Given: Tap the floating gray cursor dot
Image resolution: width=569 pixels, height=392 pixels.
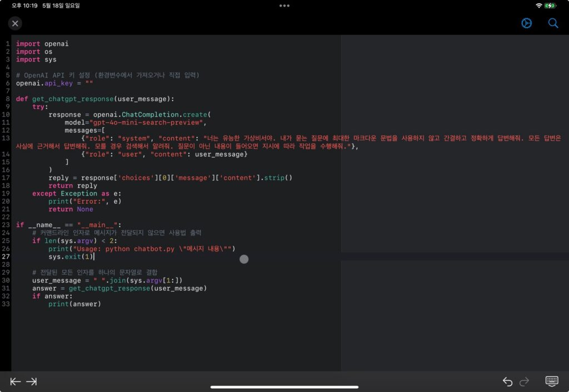Looking at the screenshot, I should pyautogui.click(x=244, y=259).
